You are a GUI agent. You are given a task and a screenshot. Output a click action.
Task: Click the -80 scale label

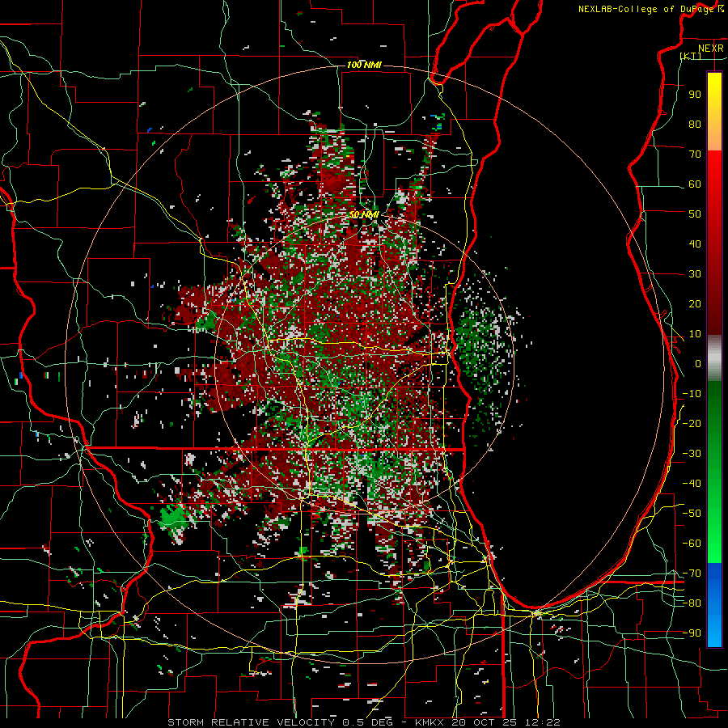coord(692,603)
